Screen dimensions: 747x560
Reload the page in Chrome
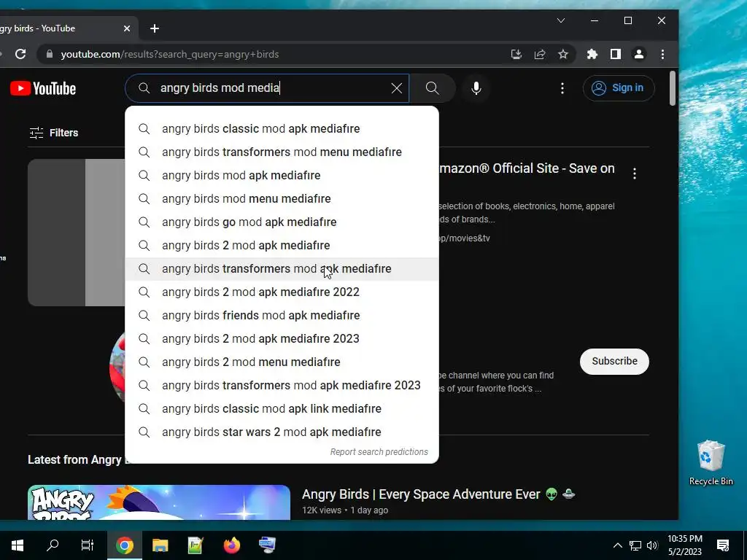pyautogui.click(x=20, y=54)
